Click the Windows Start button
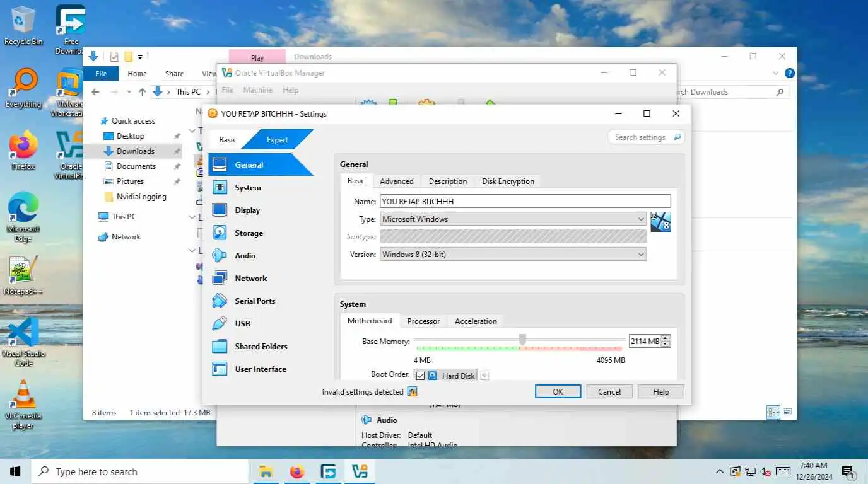868x484 pixels. 15,471
